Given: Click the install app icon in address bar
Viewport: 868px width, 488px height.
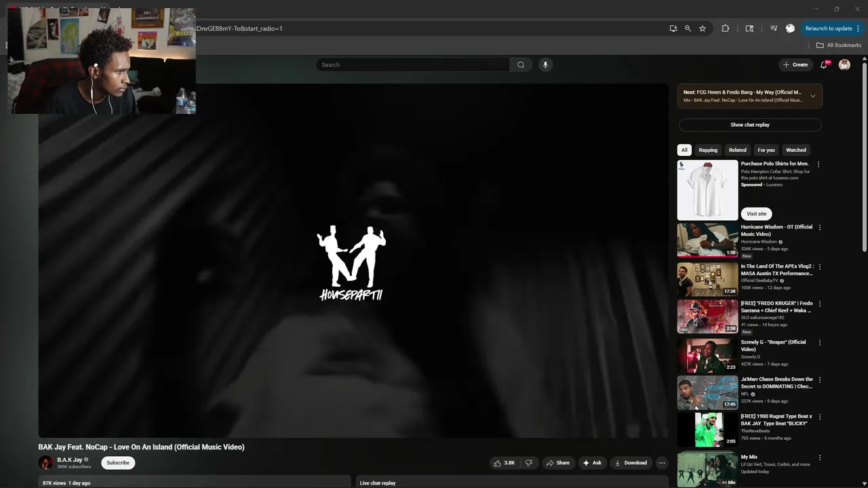Looking at the screenshot, I should [673, 28].
